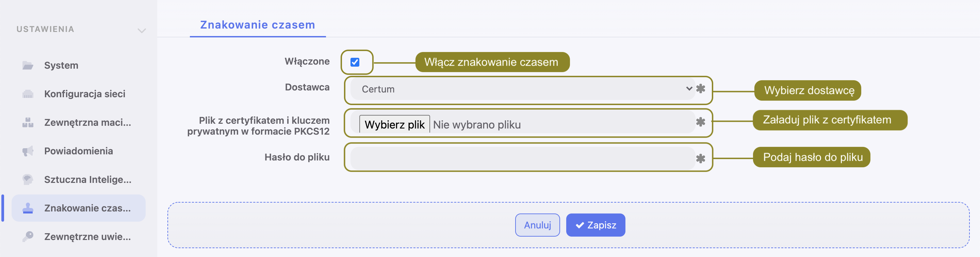Click the Znakowanie czasem stamp icon
Viewport: 980px width, 257px height.
pyautogui.click(x=28, y=208)
